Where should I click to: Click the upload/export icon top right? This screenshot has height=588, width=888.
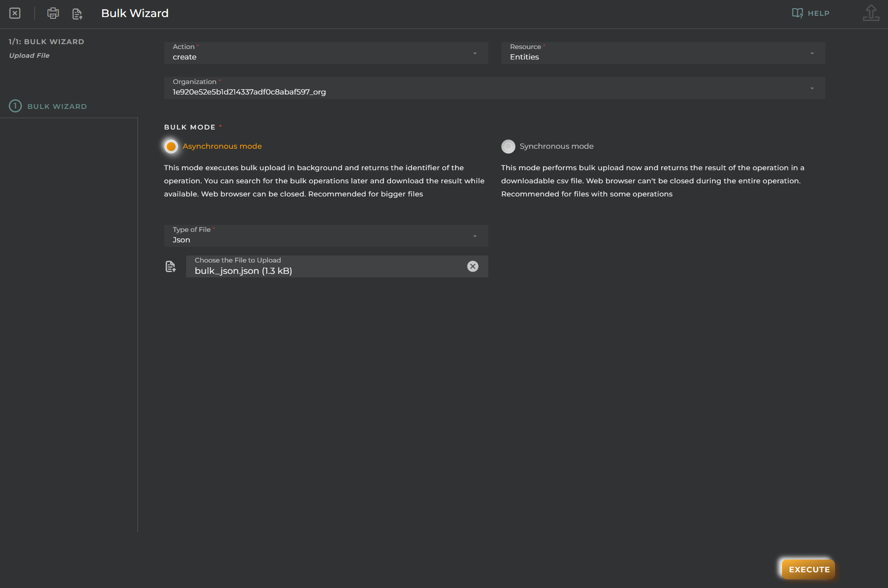click(871, 12)
